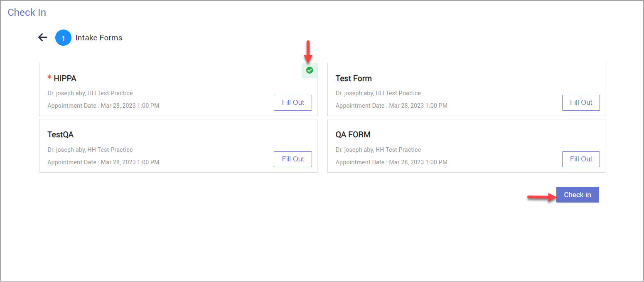
Task: Fill Out the Test Form
Action: 581,102
